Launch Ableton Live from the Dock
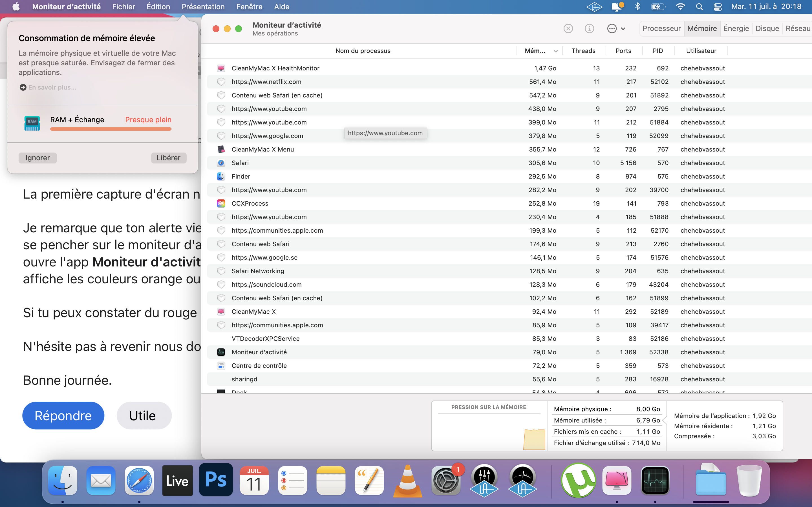The image size is (812, 507). (178, 480)
